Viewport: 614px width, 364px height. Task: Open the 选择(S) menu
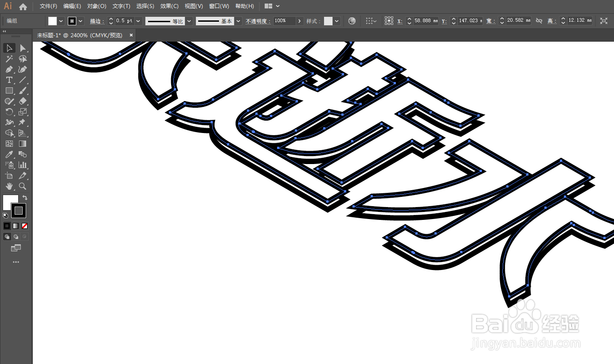click(145, 6)
